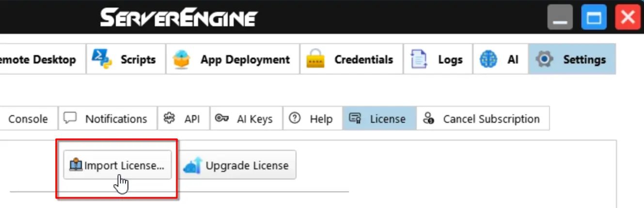Viewport: 644px width, 208px height.
Task: Open Credentials via the padlock icon
Action: 315,59
